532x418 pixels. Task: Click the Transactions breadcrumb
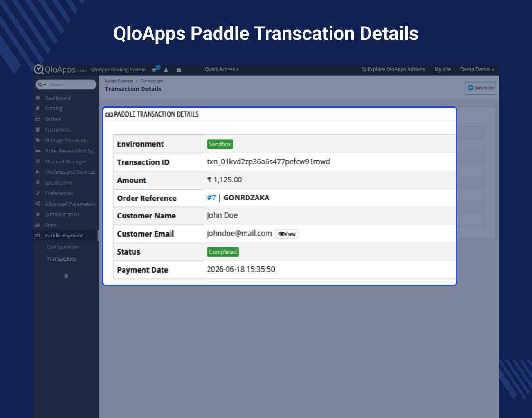(152, 81)
